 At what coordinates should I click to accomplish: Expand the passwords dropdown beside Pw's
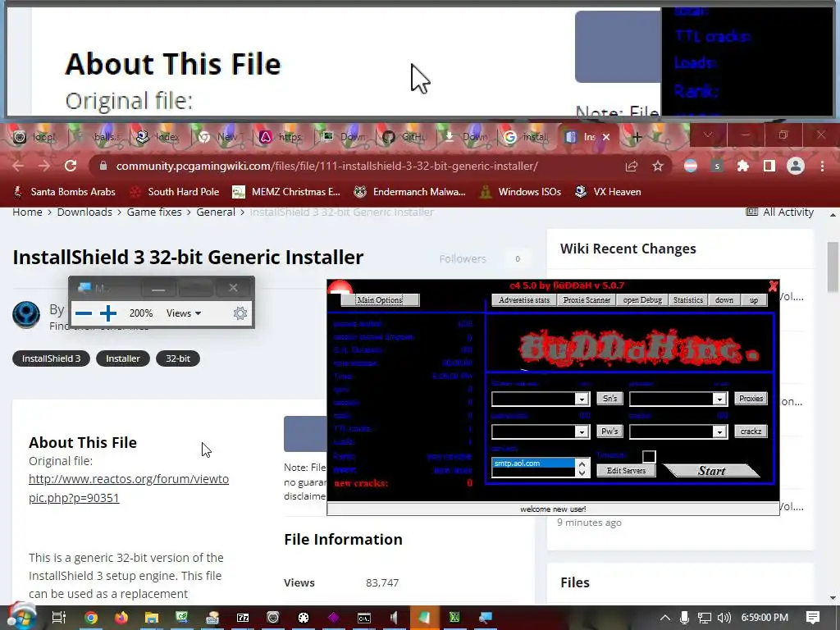582,431
